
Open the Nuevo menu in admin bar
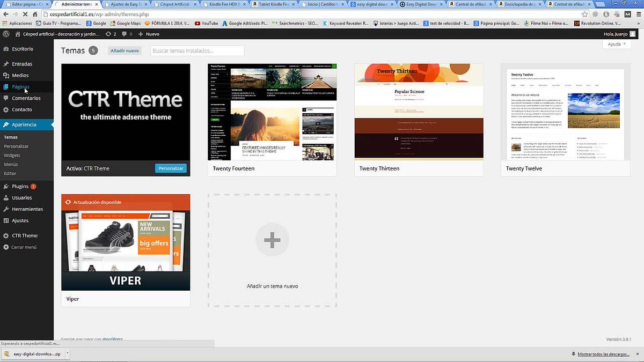(x=149, y=34)
